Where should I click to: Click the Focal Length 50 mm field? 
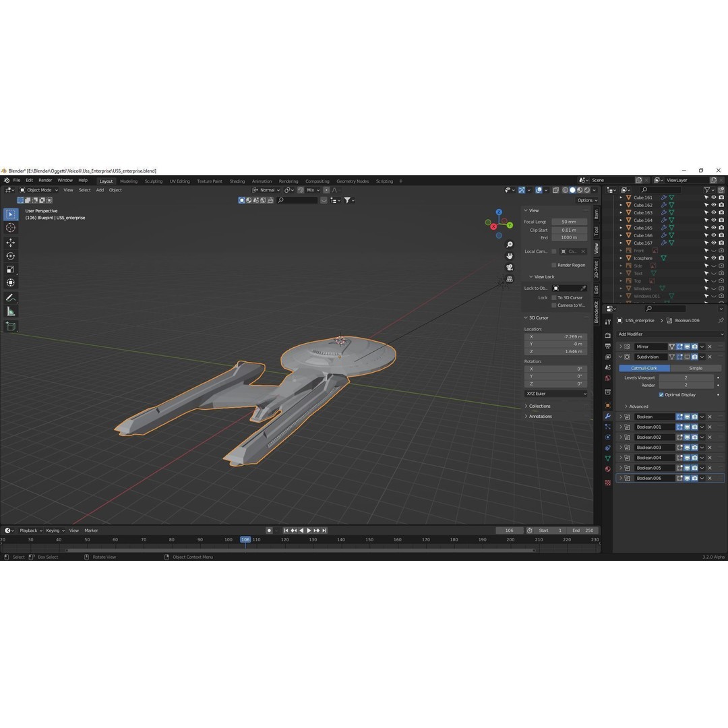coord(569,222)
